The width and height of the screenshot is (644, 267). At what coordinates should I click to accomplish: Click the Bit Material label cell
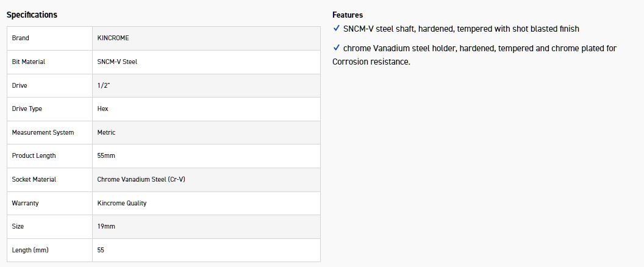(x=49, y=62)
